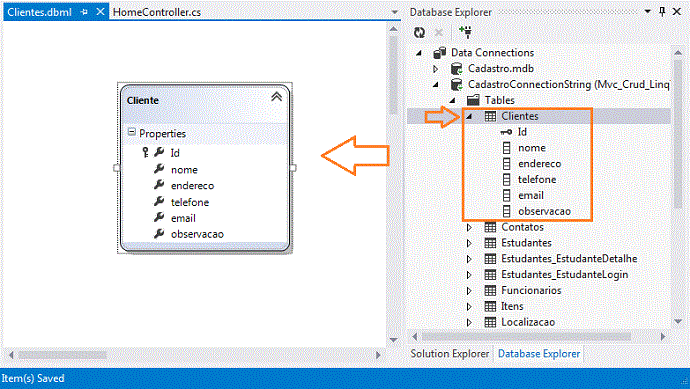Collapse the Clientes table node
This screenshot has height=389, width=690.
click(469, 117)
